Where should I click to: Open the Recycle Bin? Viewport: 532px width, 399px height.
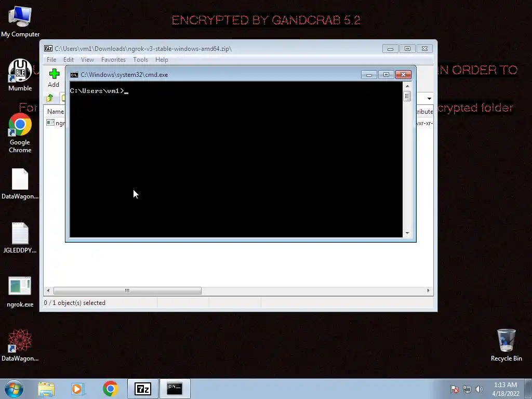click(x=506, y=345)
